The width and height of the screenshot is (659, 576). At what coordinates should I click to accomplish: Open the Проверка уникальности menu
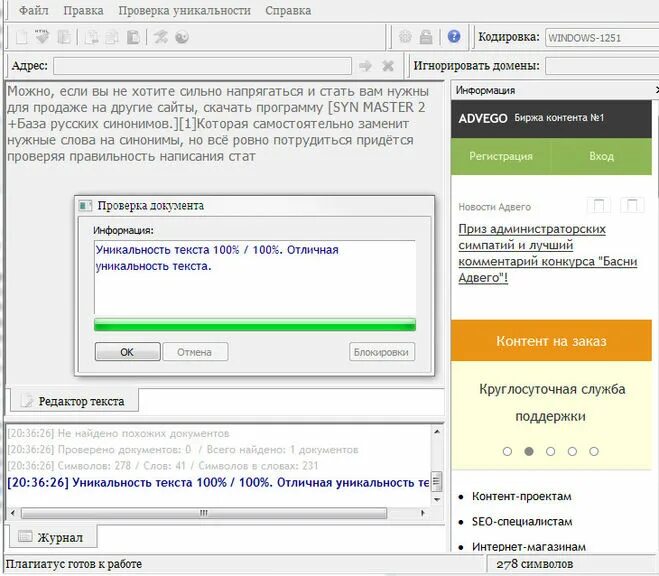184,11
